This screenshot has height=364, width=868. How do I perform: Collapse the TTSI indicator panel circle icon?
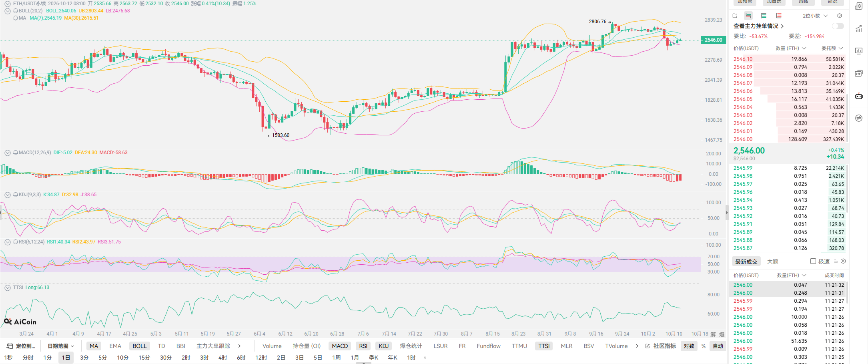(x=7, y=288)
